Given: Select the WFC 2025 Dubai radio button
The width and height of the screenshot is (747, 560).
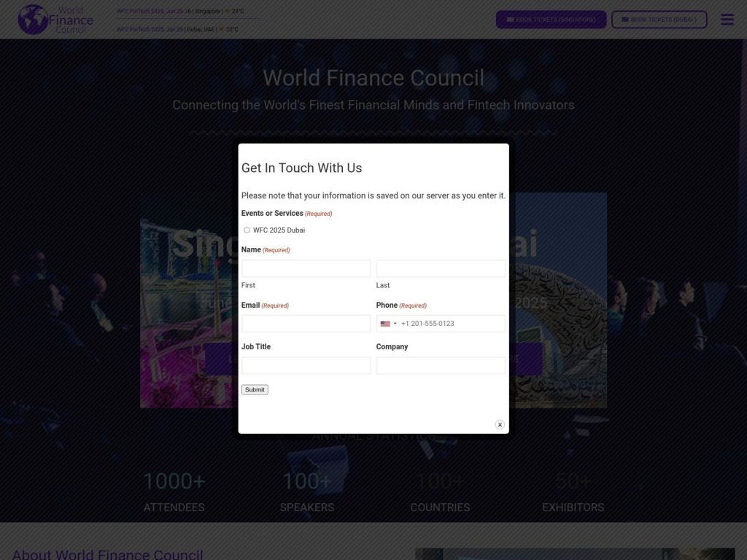Looking at the screenshot, I should tap(247, 230).
